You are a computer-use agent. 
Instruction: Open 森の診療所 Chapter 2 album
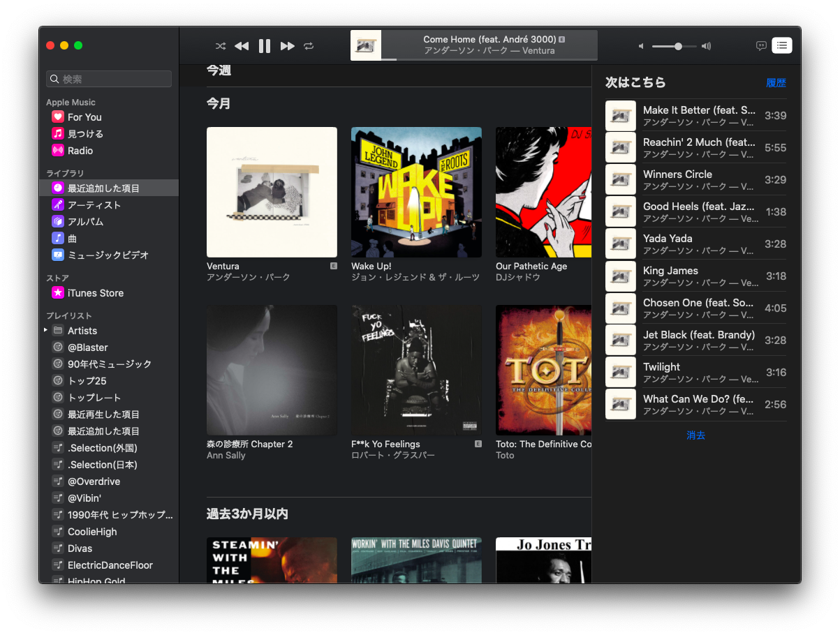(x=272, y=370)
